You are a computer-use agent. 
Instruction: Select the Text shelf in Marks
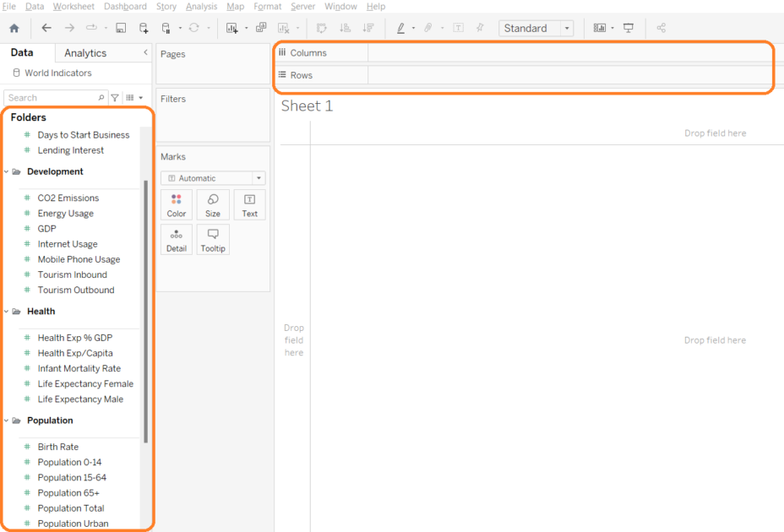point(249,204)
